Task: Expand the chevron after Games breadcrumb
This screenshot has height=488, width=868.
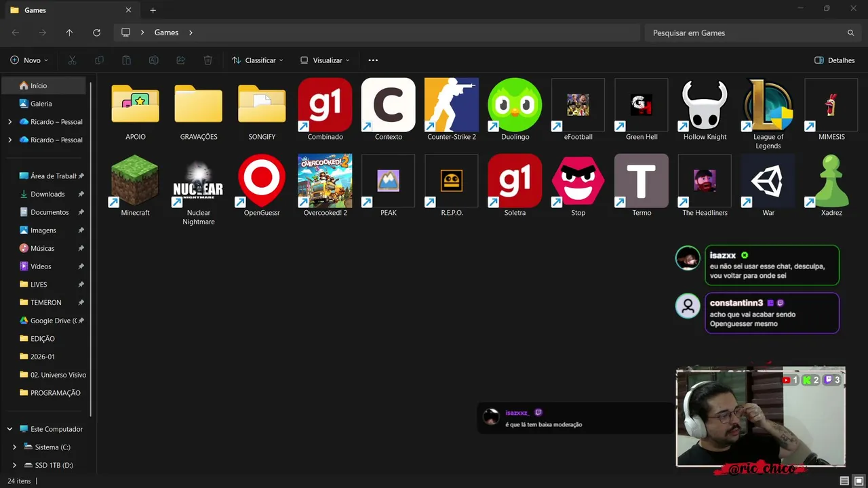Action: pos(191,33)
